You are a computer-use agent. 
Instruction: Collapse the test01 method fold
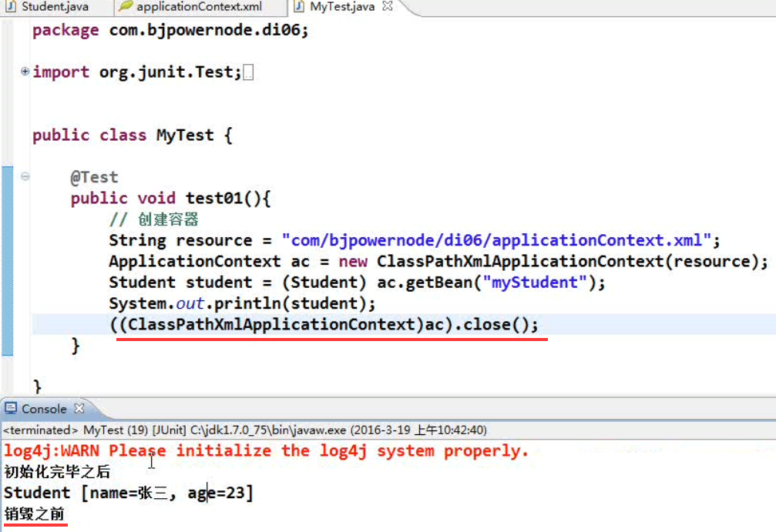click(x=25, y=176)
